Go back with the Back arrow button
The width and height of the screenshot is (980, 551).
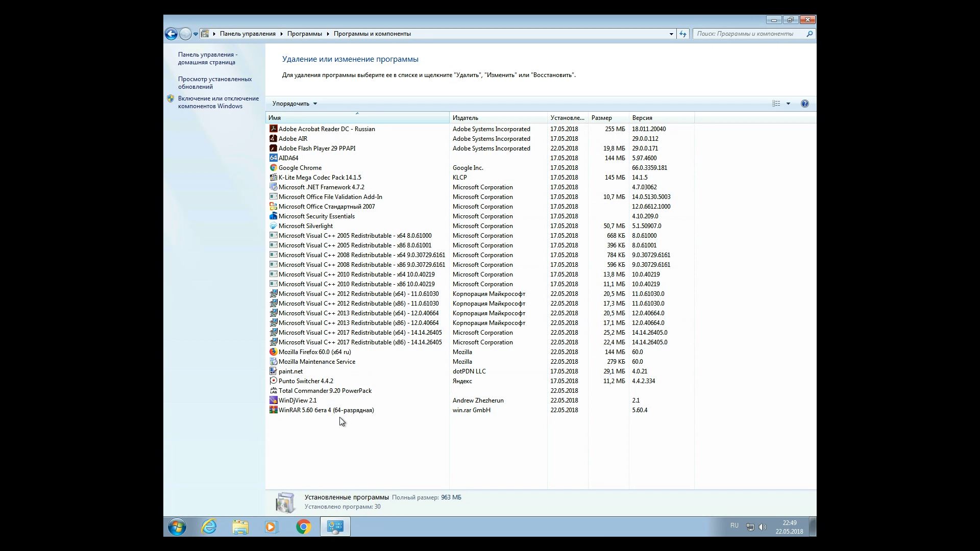pos(171,34)
